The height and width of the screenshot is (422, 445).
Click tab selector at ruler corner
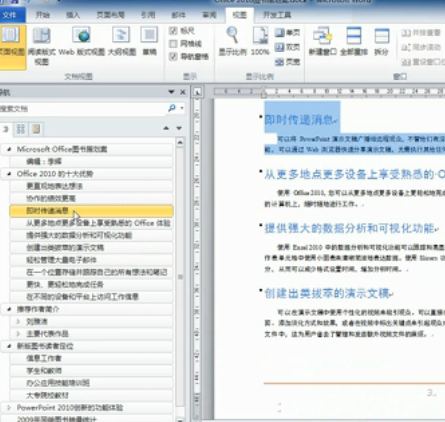pos(197,92)
